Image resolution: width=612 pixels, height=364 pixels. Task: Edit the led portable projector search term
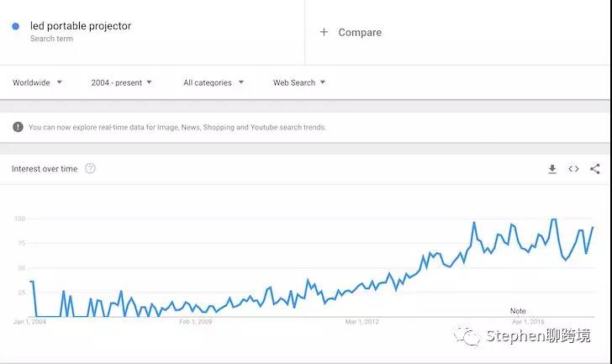pos(81,26)
